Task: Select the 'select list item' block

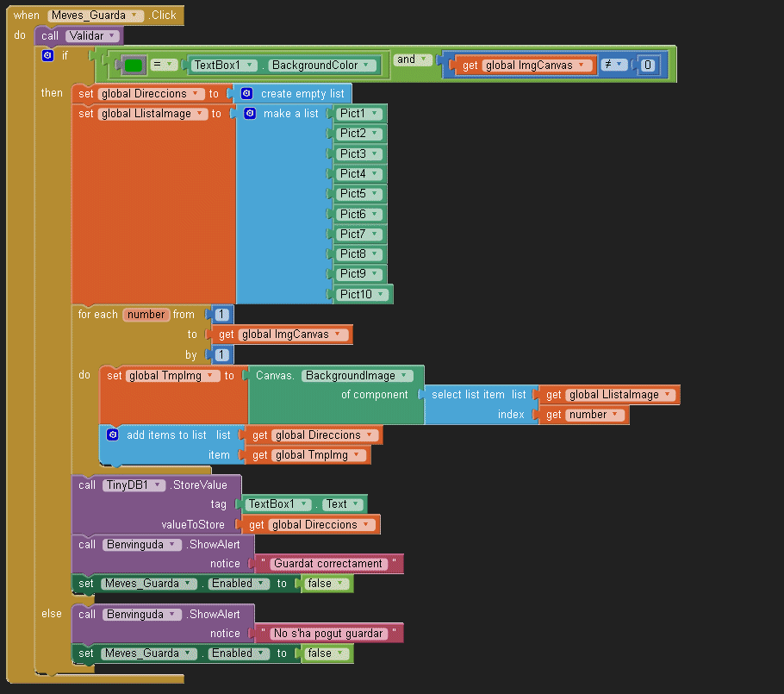Action: point(468,395)
